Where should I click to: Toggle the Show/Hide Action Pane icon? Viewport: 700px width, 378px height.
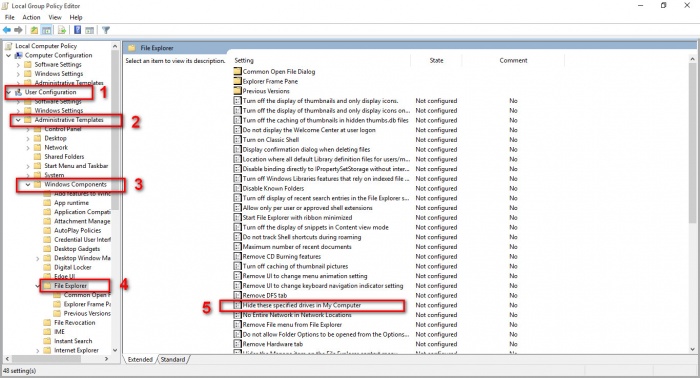pos(89,30)
